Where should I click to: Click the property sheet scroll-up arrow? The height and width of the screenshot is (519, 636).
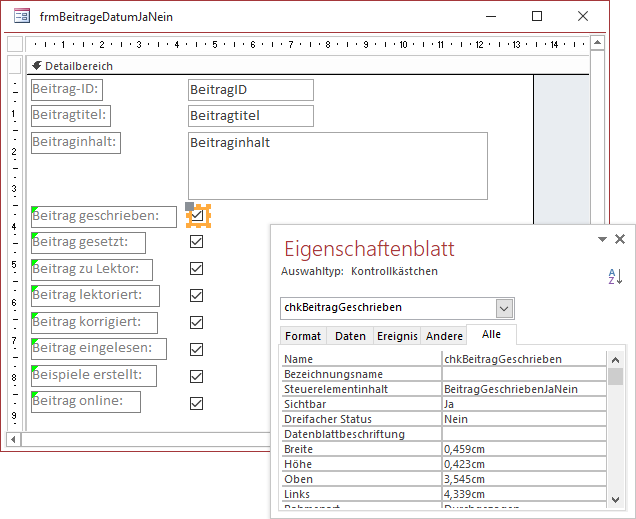click(615, 360)
